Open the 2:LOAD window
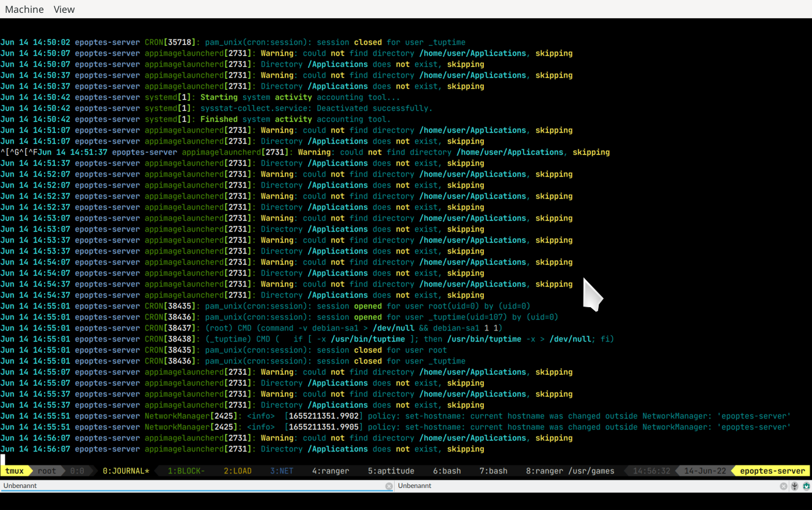Viewport: 812px width, 510px height. [237, 471]
